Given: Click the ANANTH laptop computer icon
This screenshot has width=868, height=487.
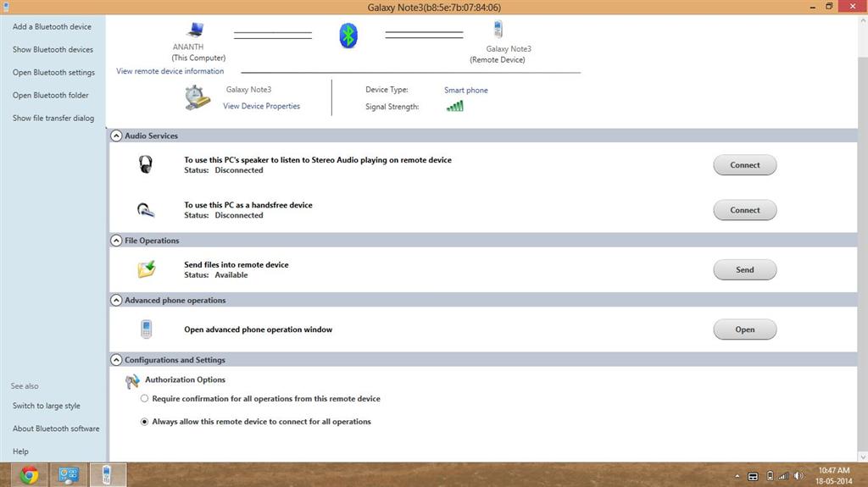Looking at the screenshot, I should [195, 30].
